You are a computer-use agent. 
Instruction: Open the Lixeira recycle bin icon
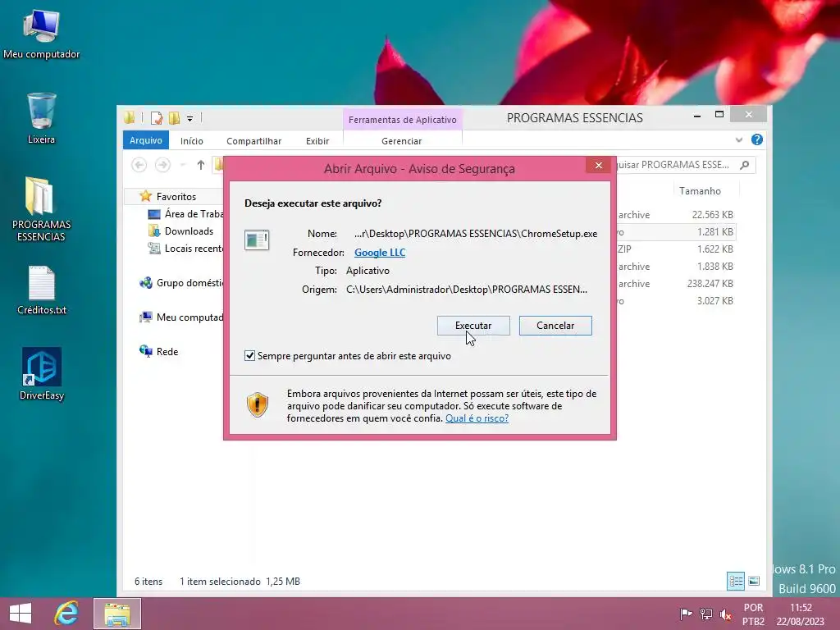pos(41,119)
